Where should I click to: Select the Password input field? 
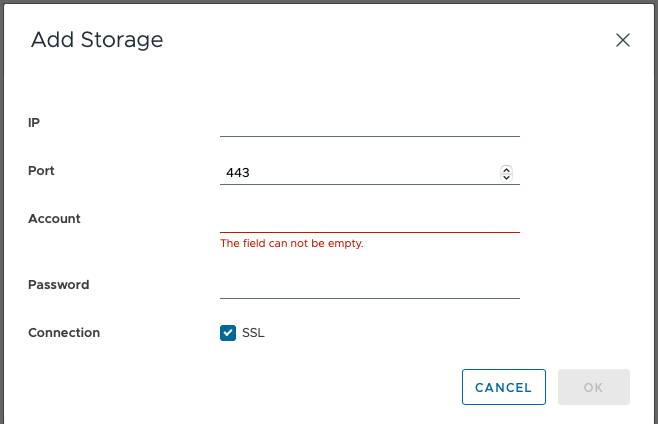tap(369, 286)
